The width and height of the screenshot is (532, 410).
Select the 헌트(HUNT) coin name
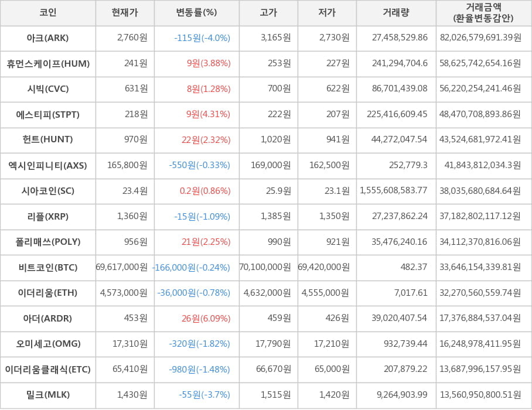click(x=48, y=139)
